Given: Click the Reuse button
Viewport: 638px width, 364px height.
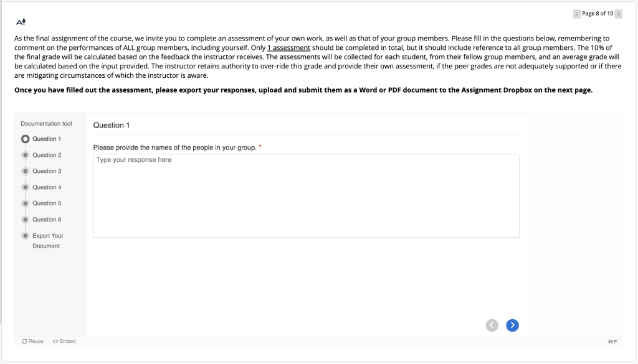Looking at the screenshot, I should pyautogui.click(x=32, y=341).
